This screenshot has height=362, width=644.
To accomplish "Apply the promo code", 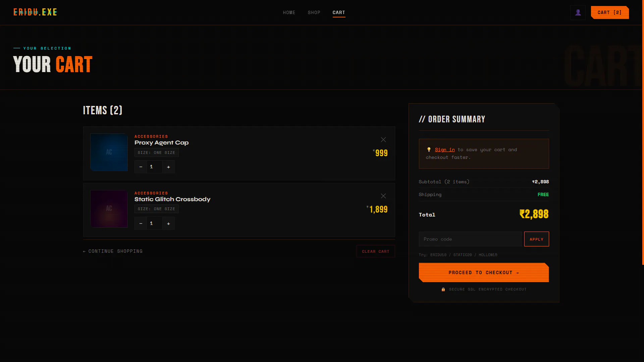I will point(536,239).
